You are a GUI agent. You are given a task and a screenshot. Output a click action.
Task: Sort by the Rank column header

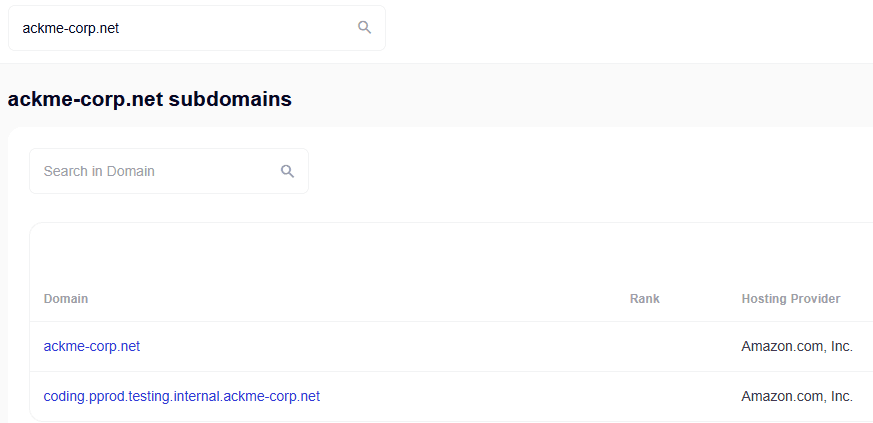pos(645,299)
